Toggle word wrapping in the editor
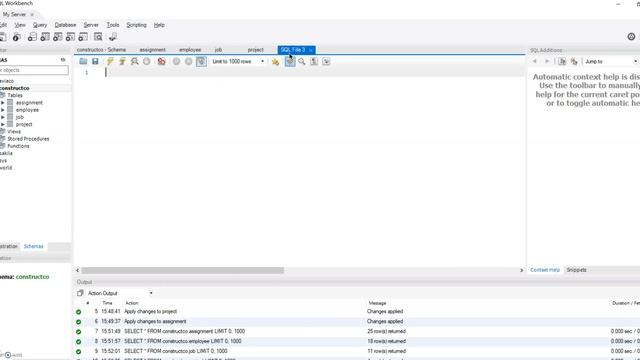 (x=326, y=62)
